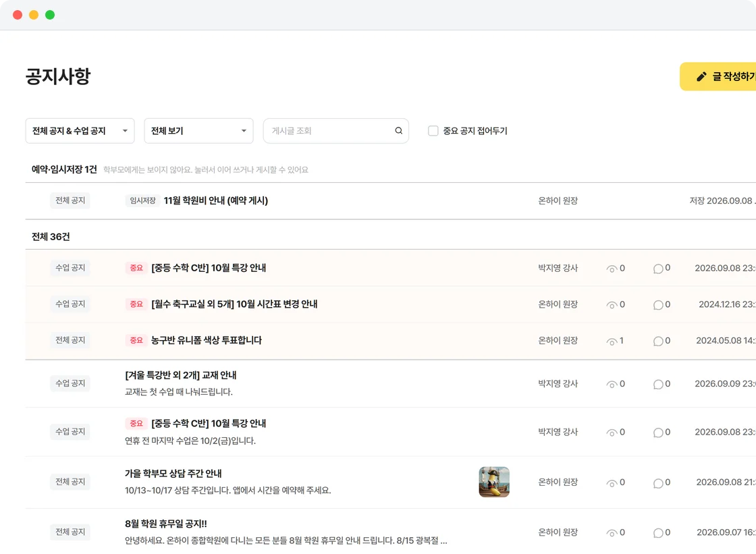Click eye icon on 월수 축구교실 시간표 row
The image size is (756, 554).
[612, 305]
